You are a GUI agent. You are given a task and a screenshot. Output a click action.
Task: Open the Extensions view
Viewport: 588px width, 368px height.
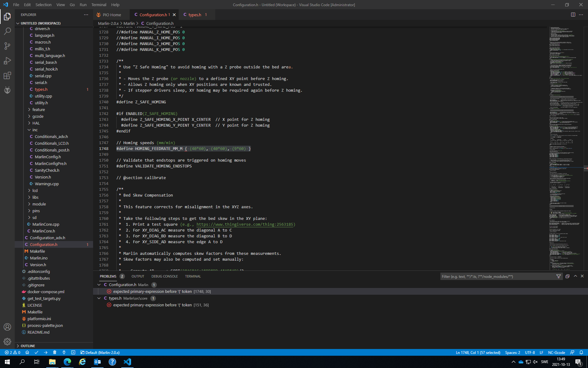(7, 75)
